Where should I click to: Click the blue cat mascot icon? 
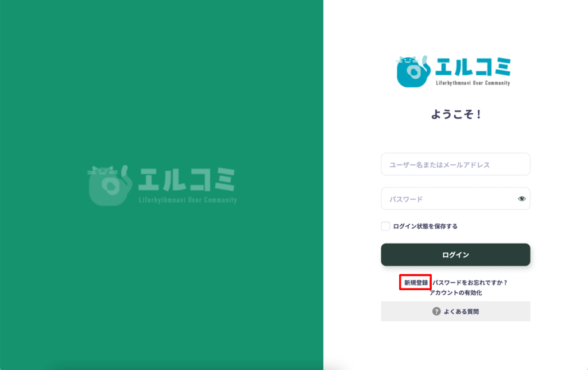click(x=412, y=71)
